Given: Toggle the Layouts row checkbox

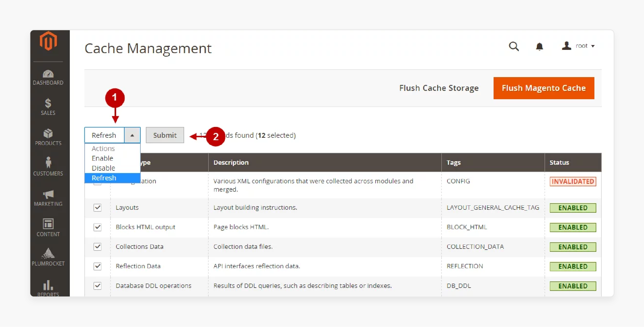Looking at the screenshot, I should 98,208.
